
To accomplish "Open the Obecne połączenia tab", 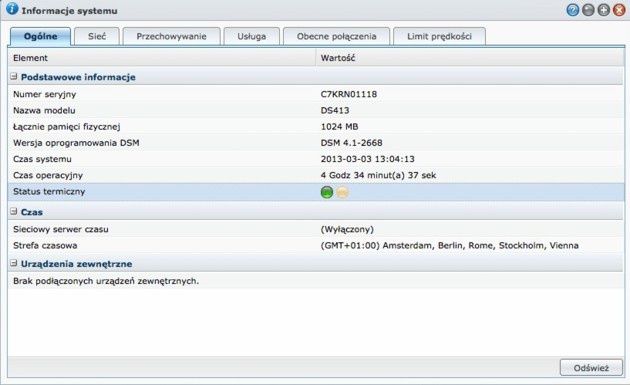I will point(337,36).
